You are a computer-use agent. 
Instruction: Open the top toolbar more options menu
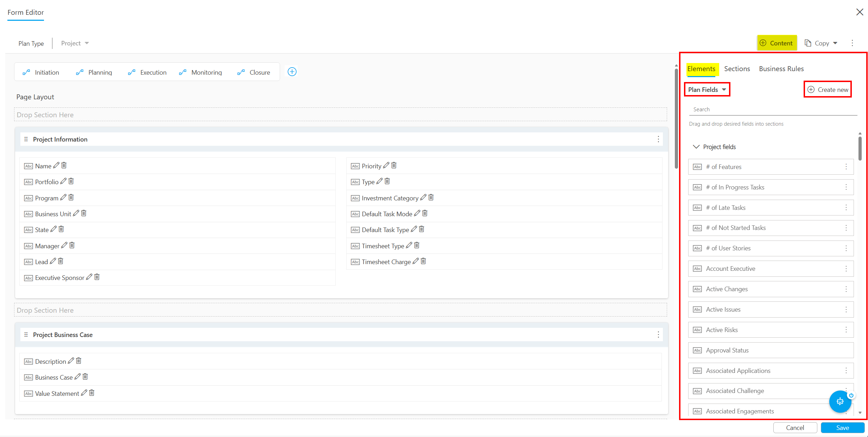pyautogui.click(x=852, y=43)
